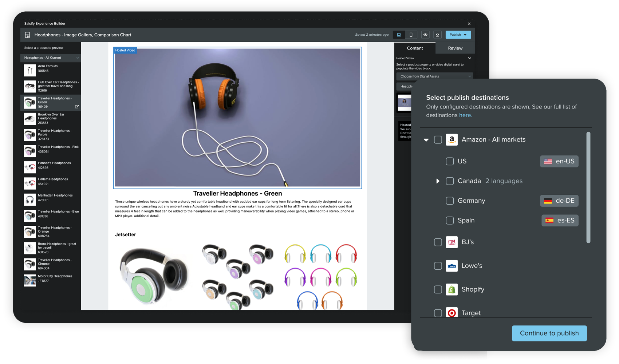This screenshot has width=619, height=364.
Task: Switch to the Review tab
Action: tap(455, 48)
